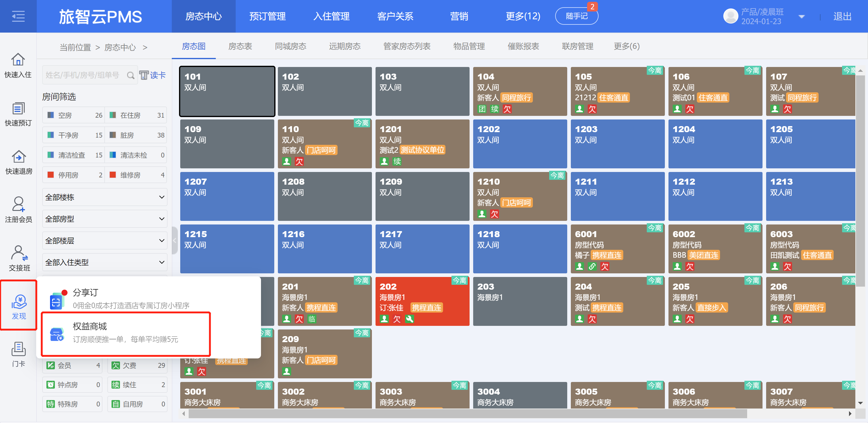Viewport: 868px width, 423px height.
Task: Open the 快速入住 quick check-in icon
Action: (x=18, y=59)
